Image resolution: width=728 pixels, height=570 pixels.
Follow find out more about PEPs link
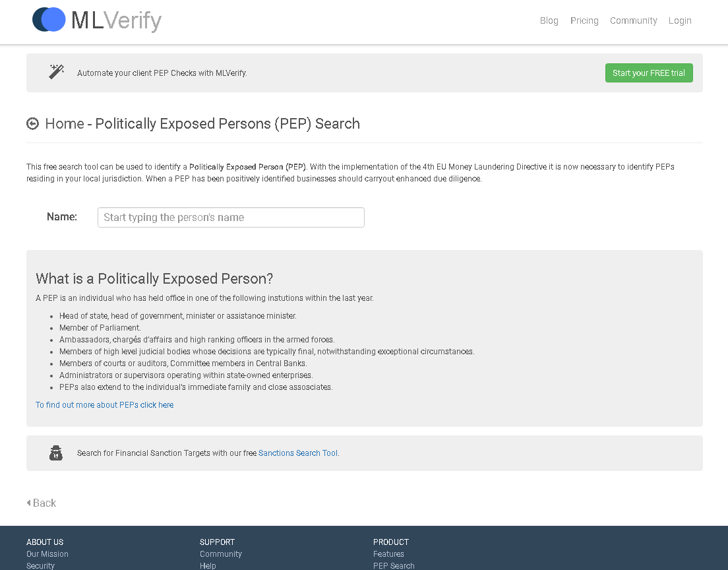pos(109,405)
